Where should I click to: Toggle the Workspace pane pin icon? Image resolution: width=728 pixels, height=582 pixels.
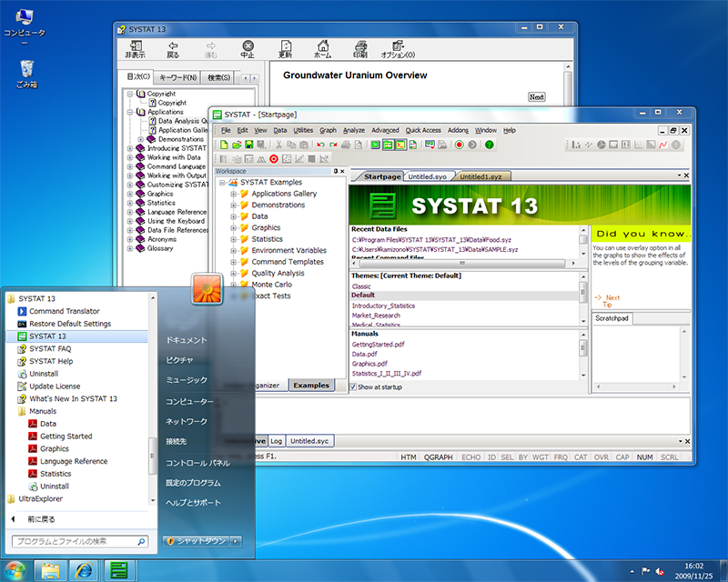335,171
